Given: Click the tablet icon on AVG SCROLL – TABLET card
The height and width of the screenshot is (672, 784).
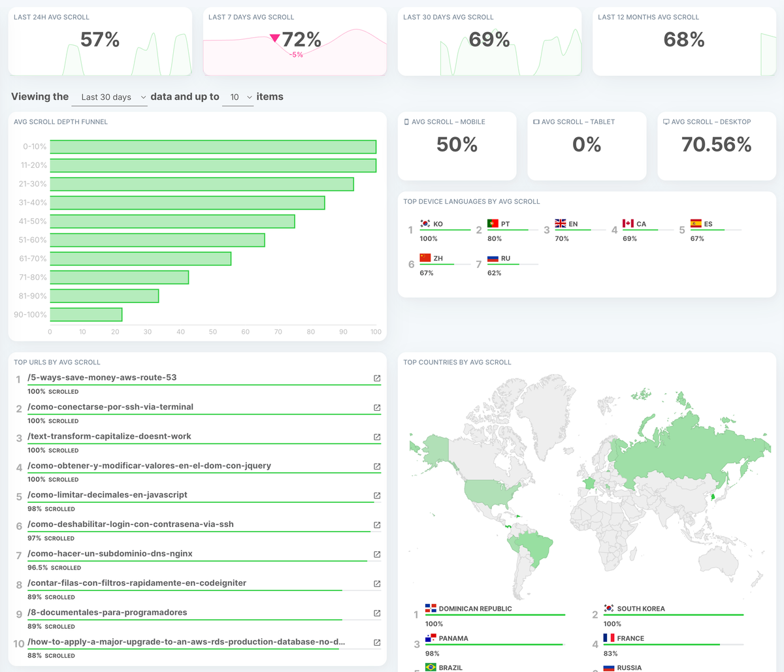Looking at the screenshot, I should click(536, 121).
